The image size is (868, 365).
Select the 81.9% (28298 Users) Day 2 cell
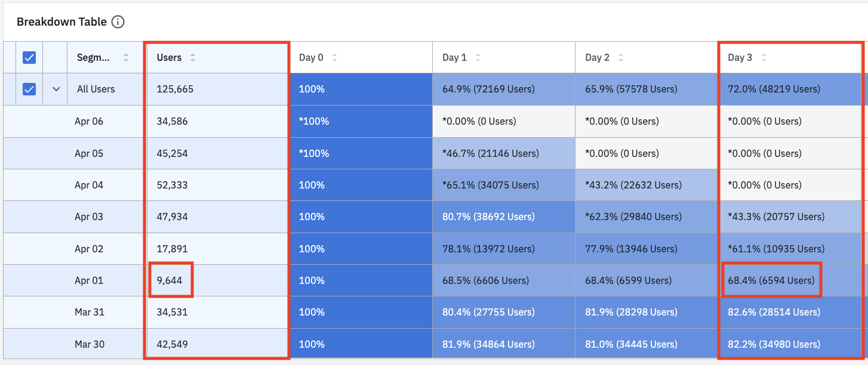click(x=632, y=312)
